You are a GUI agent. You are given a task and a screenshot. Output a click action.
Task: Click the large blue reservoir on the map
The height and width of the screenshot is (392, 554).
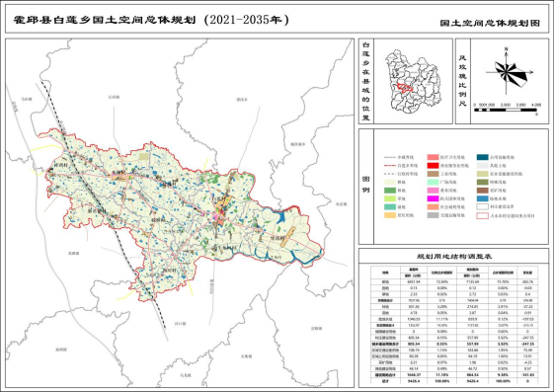pyautogui.click(x=281, y=216)
